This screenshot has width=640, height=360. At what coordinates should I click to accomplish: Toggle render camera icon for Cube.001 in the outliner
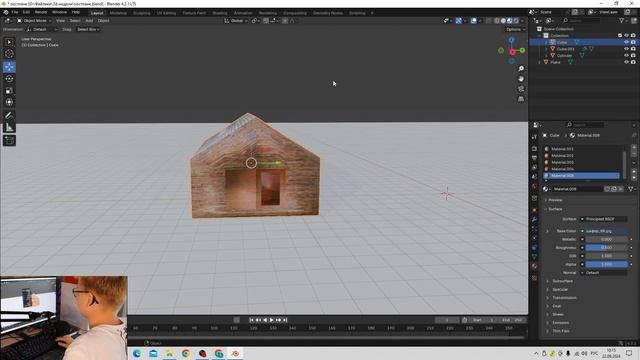point(633,49)
